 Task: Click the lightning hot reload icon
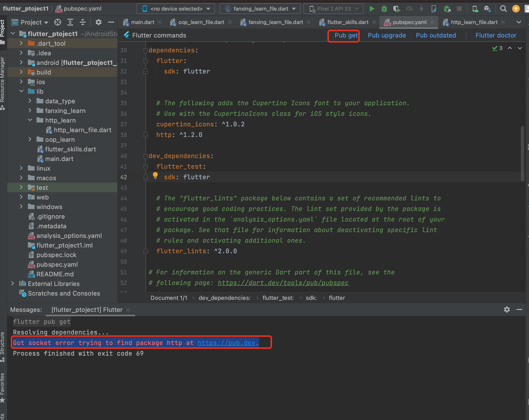pyautogui.click(x=422, y=9)
